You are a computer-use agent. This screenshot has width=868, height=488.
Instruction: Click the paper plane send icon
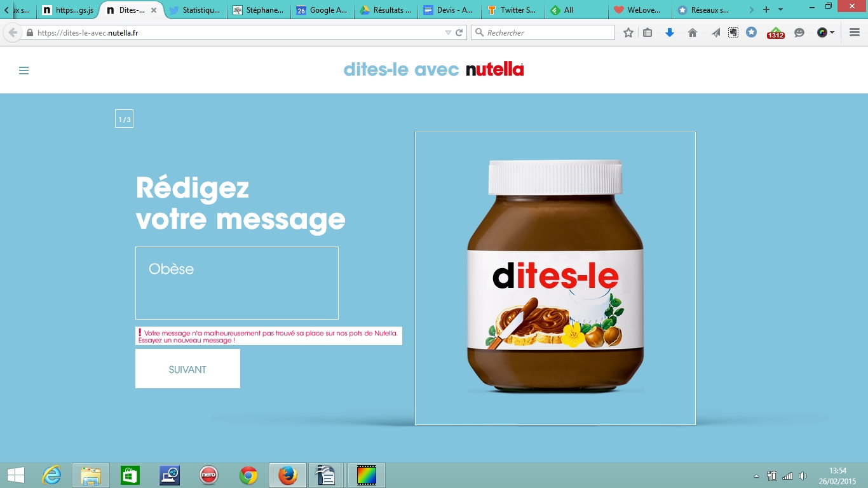tap(715, 32)
